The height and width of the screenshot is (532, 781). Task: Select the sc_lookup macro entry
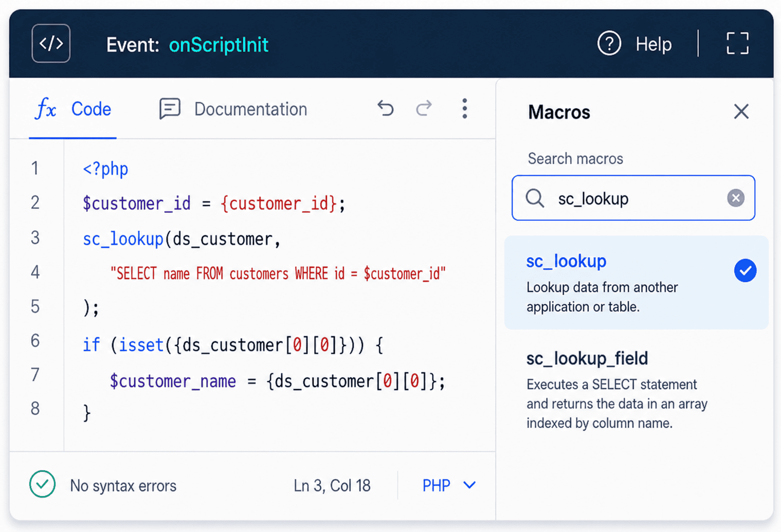[x=637, y=282]
